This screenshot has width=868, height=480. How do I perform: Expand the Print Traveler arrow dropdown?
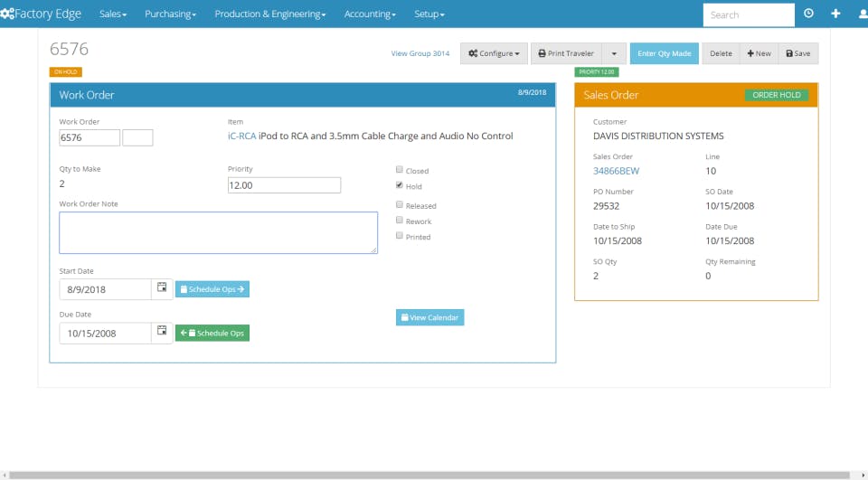coord(614,53)
